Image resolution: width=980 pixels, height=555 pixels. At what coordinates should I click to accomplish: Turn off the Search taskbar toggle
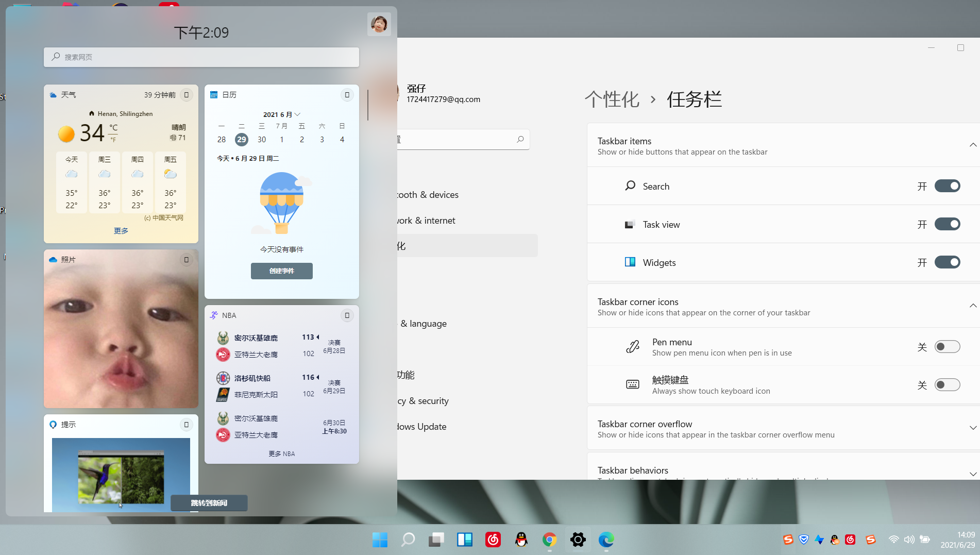click(x=947, y=186)
